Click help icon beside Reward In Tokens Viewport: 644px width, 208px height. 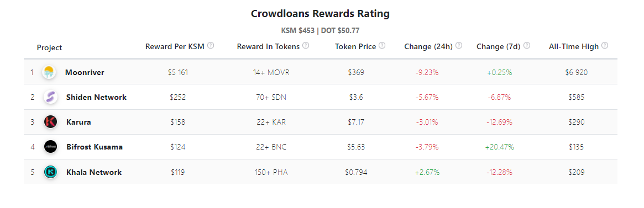306,46
